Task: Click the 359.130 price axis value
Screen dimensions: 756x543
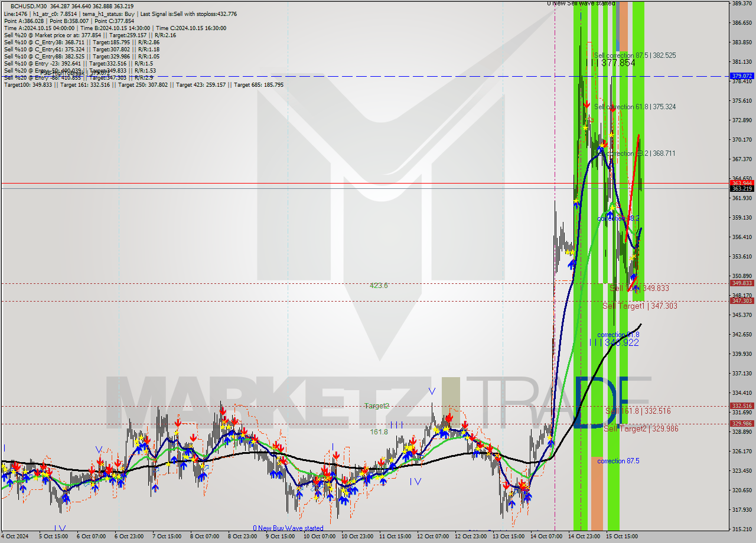Action: [x=741, y=218]
